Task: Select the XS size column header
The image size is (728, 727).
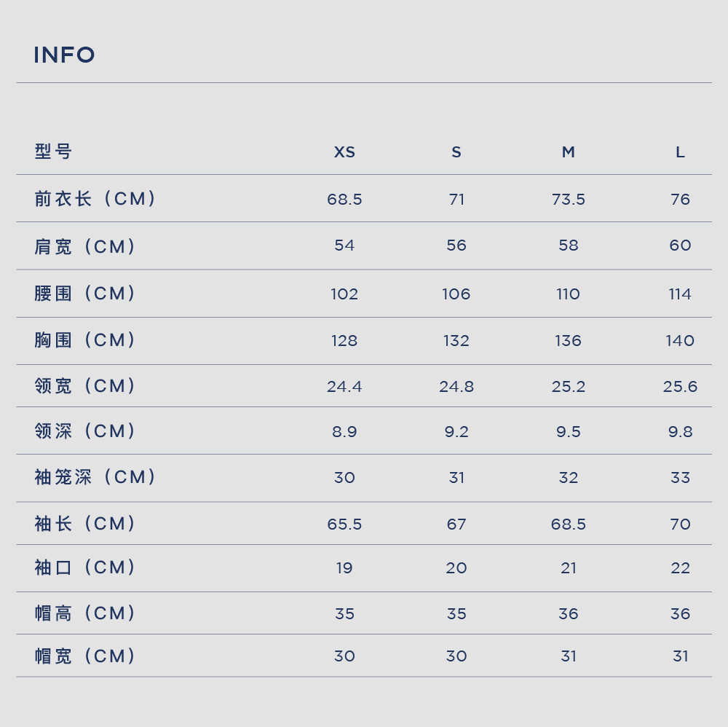Action: [x=344, y=152]
